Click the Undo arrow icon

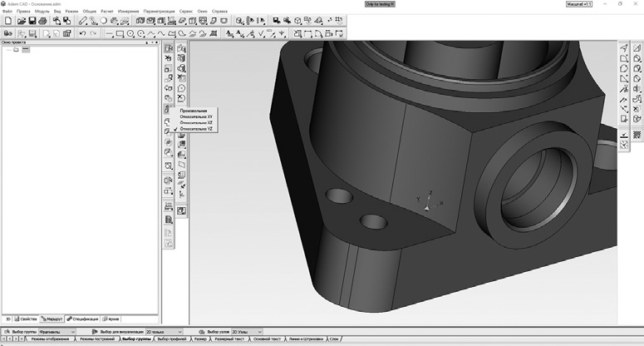point(81,33)
